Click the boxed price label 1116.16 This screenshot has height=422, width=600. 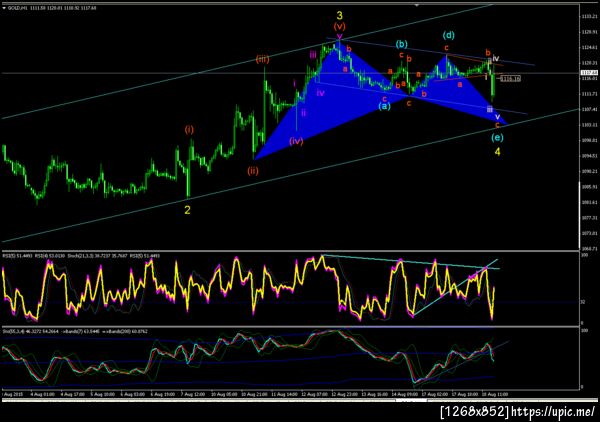[510, 78]
